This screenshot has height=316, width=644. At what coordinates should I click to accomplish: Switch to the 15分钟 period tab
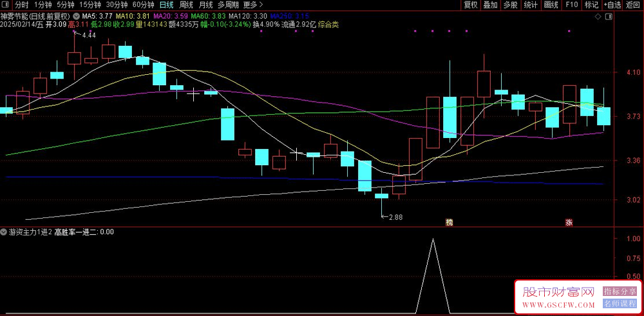click(x=90, y=5)
